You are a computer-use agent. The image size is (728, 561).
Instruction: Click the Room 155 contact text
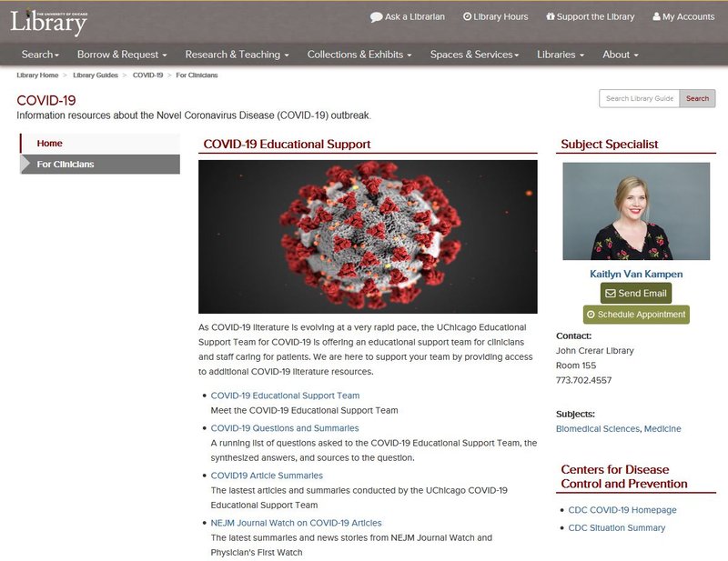click(576, 366)
